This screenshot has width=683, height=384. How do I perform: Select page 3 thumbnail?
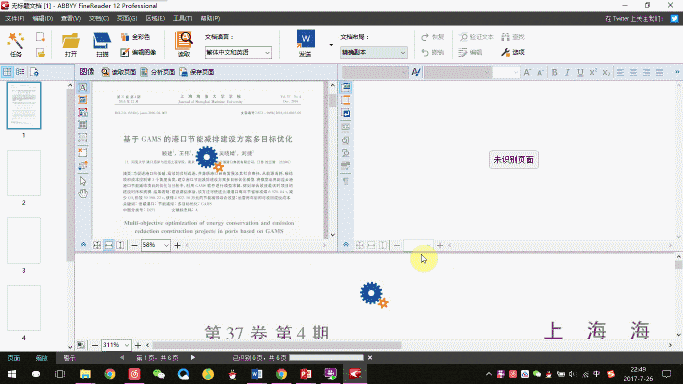(x=24, y=241)
